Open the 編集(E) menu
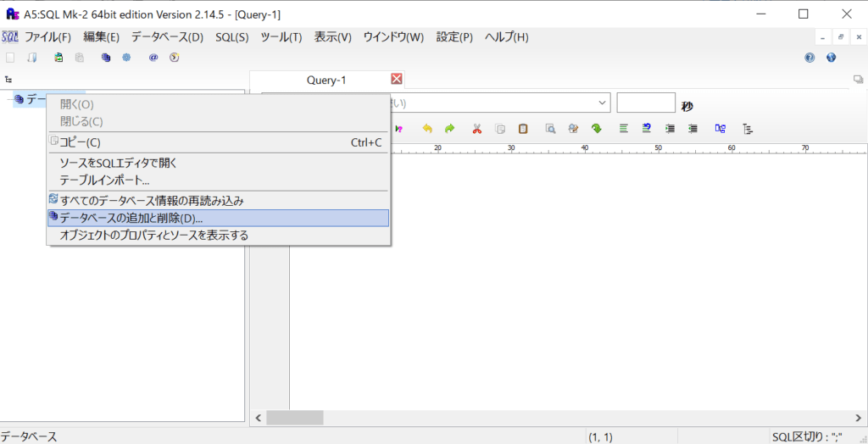The height and width of the screenshot is (444, 868). click(102, 37)
